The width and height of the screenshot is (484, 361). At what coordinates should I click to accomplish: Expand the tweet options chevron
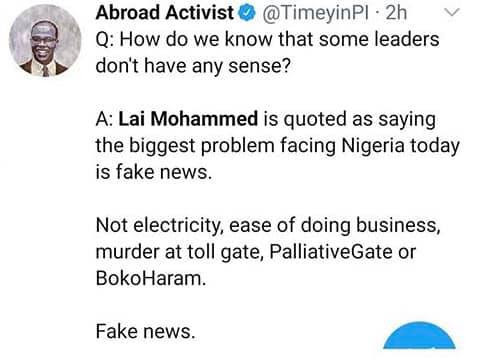click(452, 13)
